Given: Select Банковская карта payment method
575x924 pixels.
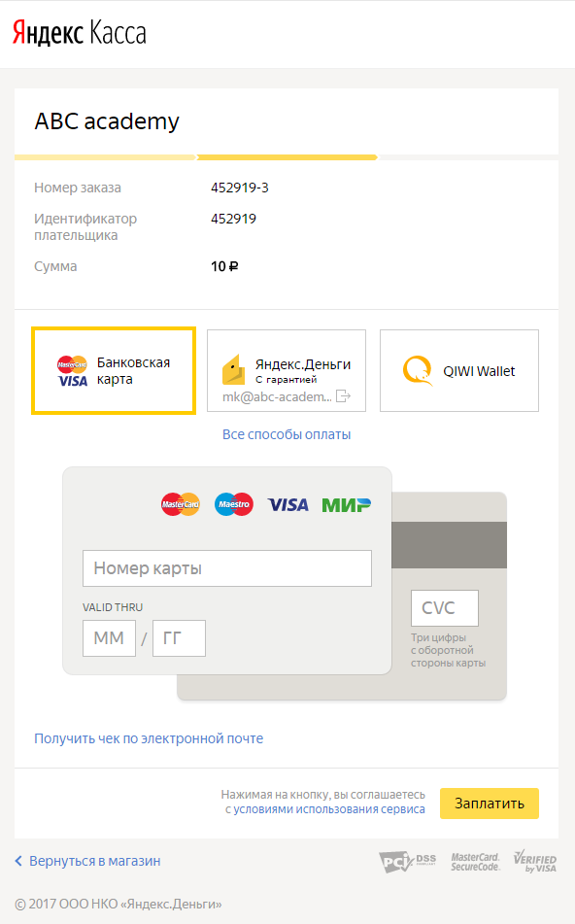Looking at the screenshot, I should (x=114, y=370).
